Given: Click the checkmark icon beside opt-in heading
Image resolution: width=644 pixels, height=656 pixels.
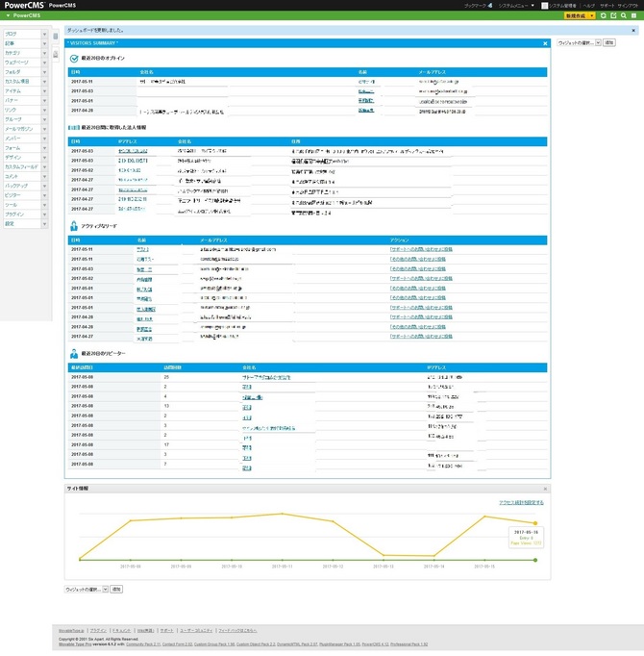Looking at the screenshot, I should (x=74, y=59).
